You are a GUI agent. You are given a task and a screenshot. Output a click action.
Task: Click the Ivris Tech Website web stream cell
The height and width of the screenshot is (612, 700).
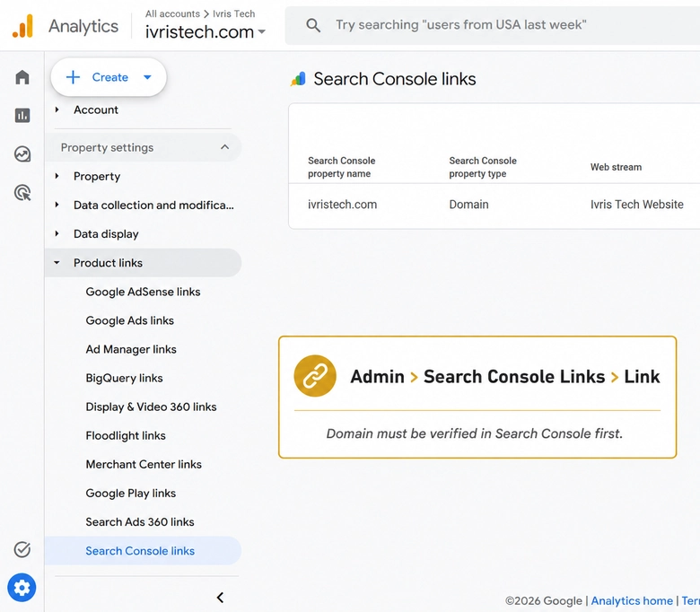[x=636, y=205]
